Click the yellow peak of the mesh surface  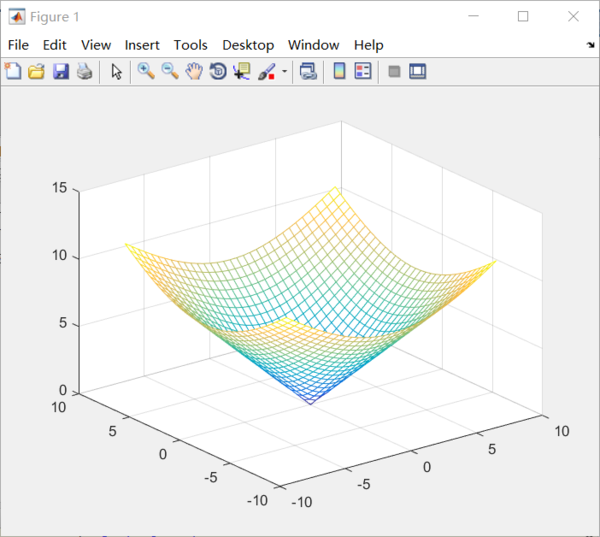click(x=337, y=188)
